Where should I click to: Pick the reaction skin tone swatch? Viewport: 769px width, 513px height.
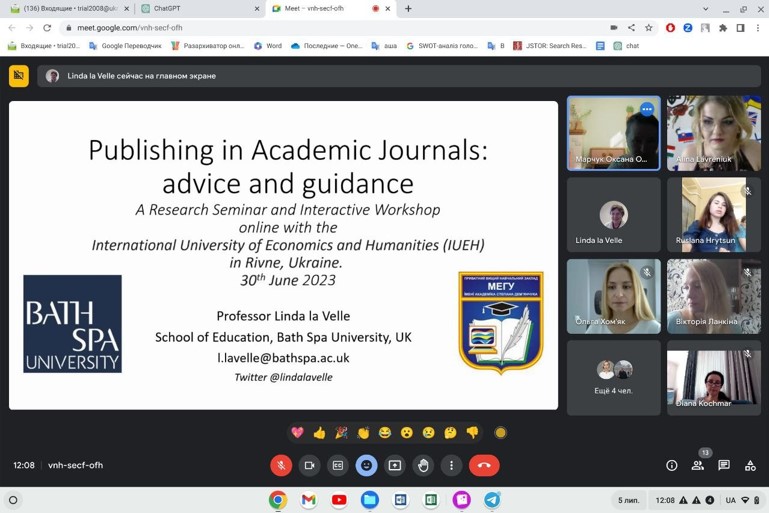coord(500,433)
